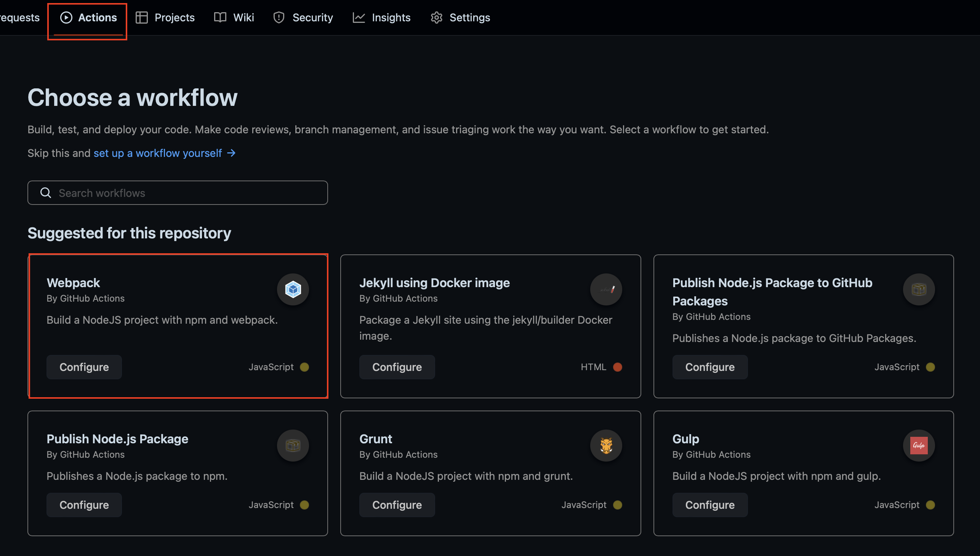Click 'Build a NodeJS project with npm and gulp.'
The height and width of the screenshot is (556, 980).
(777, 476)
